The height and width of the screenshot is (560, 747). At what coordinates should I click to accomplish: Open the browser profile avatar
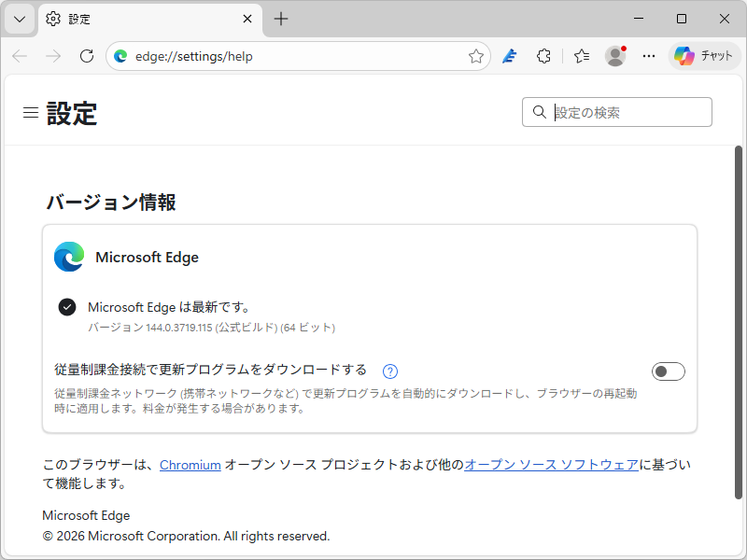click(615, 55)
